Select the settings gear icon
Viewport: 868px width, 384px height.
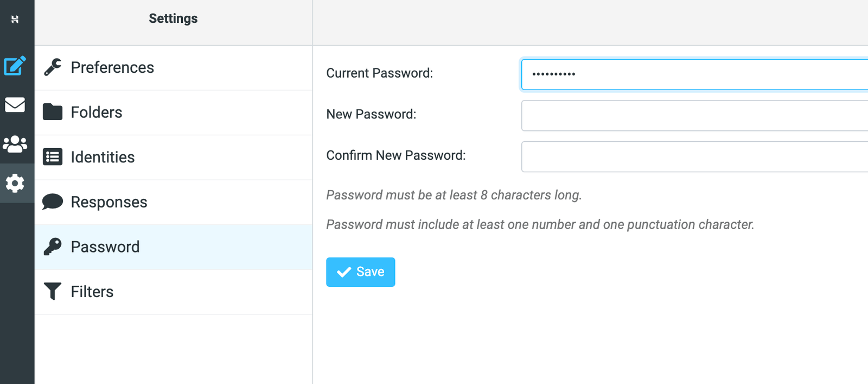(x=15, y=184)
